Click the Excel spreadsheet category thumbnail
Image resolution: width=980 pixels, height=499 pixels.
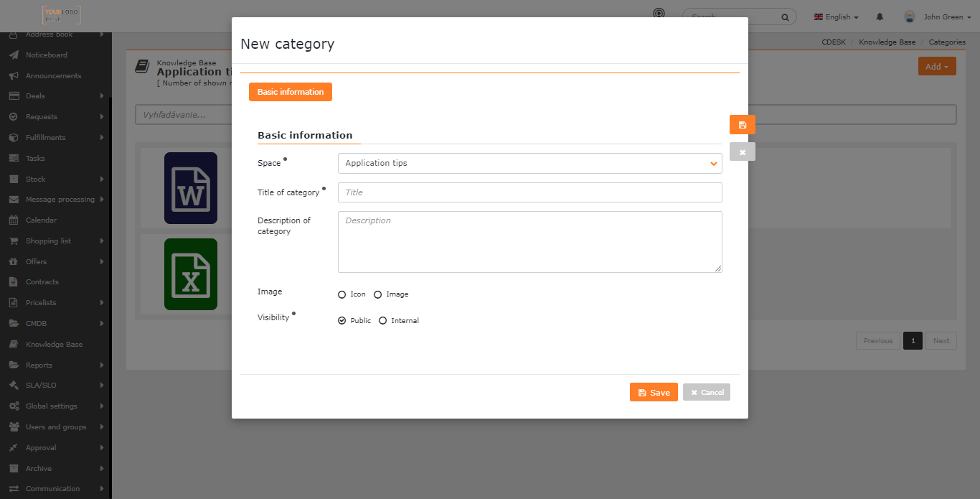point(191,274)
